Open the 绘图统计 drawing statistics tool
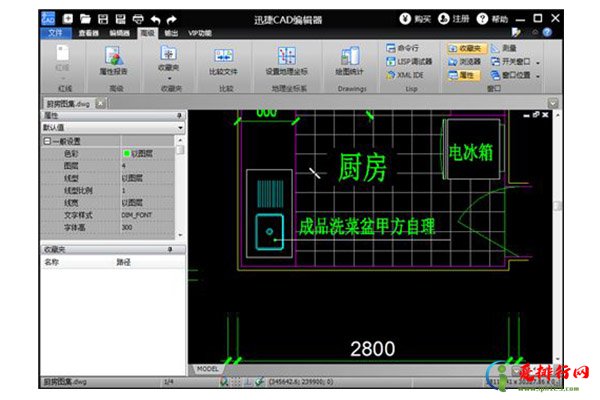This screenshot has height=400, width=600. pyautogui.click(x=349, y=60)
